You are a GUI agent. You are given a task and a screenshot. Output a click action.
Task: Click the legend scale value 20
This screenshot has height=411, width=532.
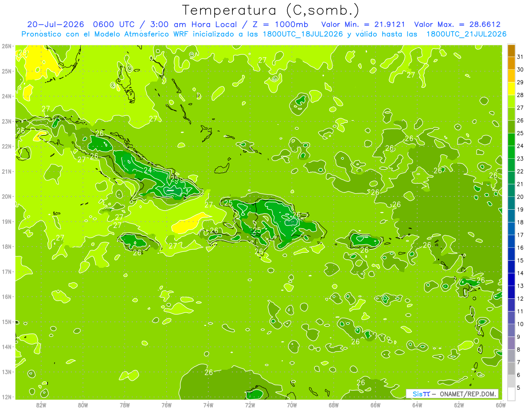pos(520,197)
